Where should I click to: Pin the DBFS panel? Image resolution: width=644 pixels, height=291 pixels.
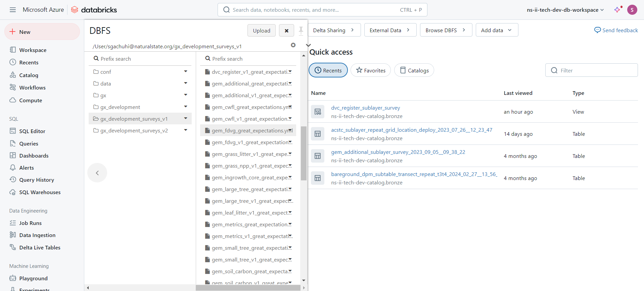(x=301, y=31)
